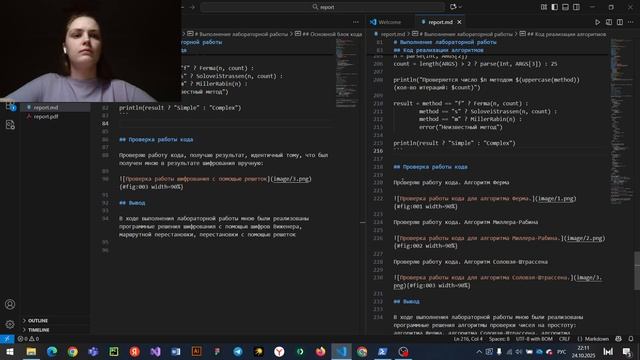Screen dimensions: 640x360
Task: Open more actions menu of right editor group
Action: pos(631,22)
